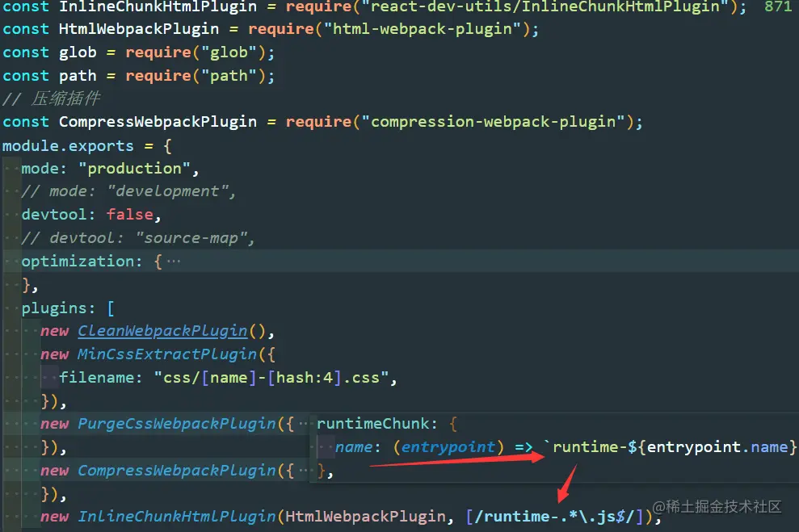The image size is (799, 532).
Task: Select HtmlWebpackPlugin in its const declaration
Action: point(139,29)
